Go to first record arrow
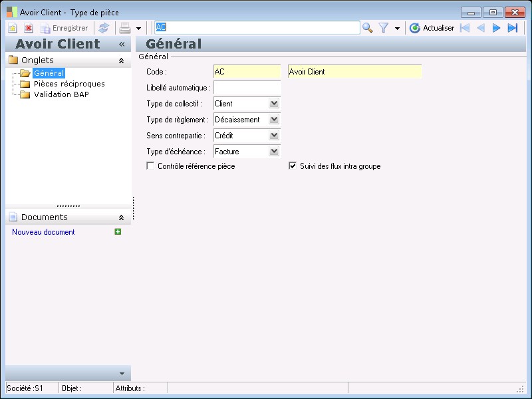532x399 pixels. (x=465, y=28)
